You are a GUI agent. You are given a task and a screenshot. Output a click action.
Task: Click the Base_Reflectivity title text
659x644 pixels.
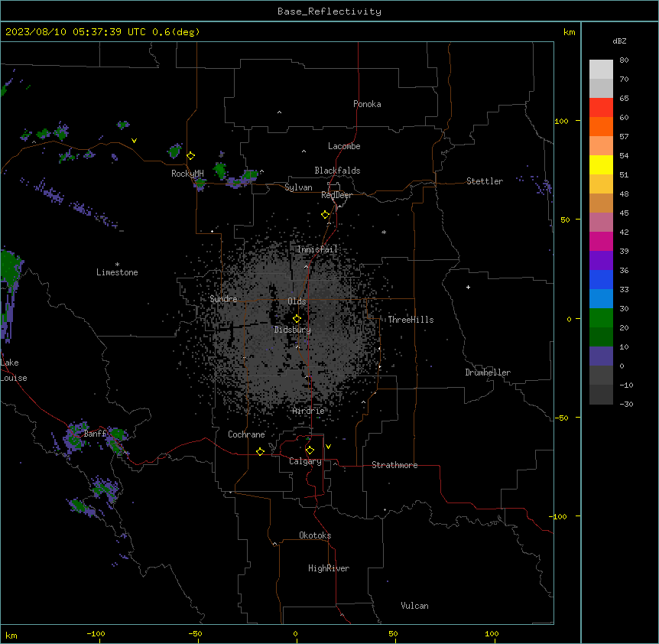(x=329, y=11)
